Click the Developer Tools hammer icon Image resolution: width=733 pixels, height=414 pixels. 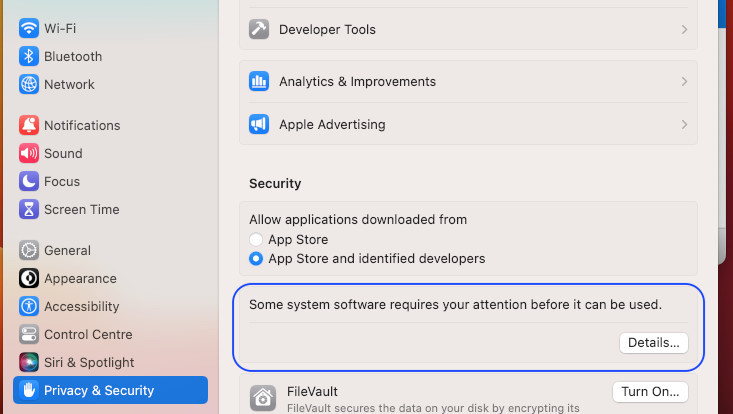[x=259, y=29]
